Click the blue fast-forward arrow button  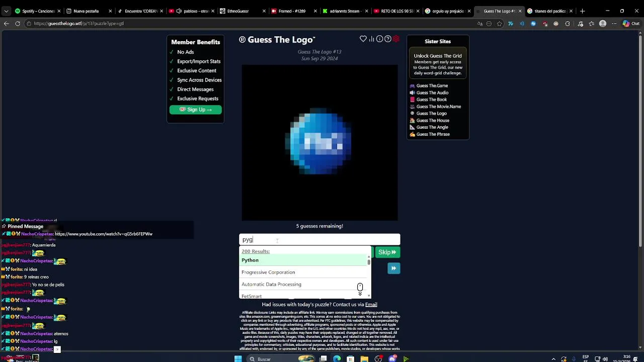pos(393,268)
